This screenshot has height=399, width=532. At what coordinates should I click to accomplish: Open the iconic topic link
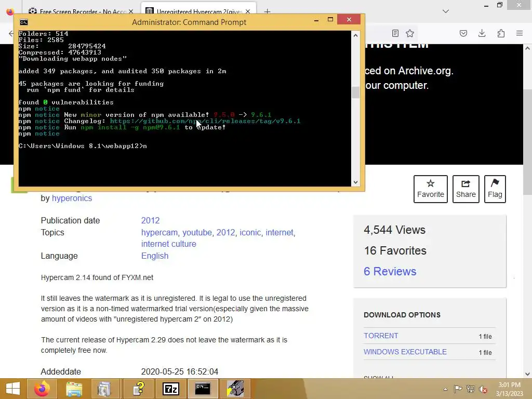click(x=250, y=232)
